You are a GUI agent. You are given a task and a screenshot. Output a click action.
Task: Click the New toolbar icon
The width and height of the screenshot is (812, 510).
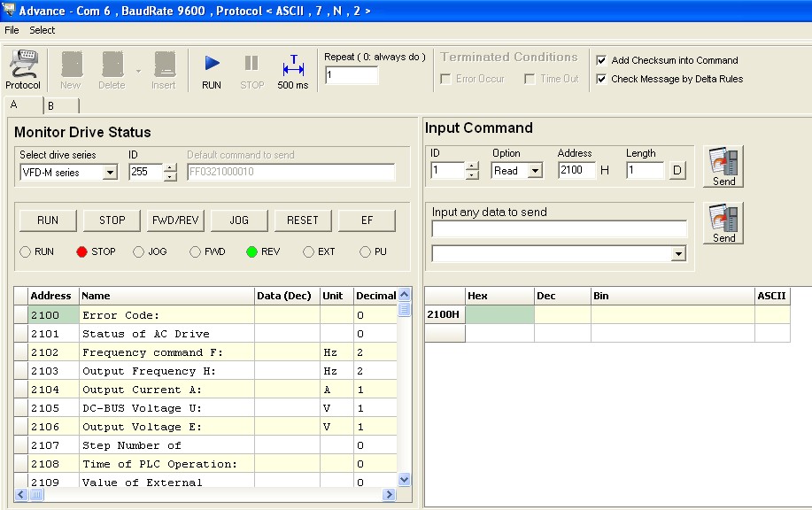click(x=72, y=69)
